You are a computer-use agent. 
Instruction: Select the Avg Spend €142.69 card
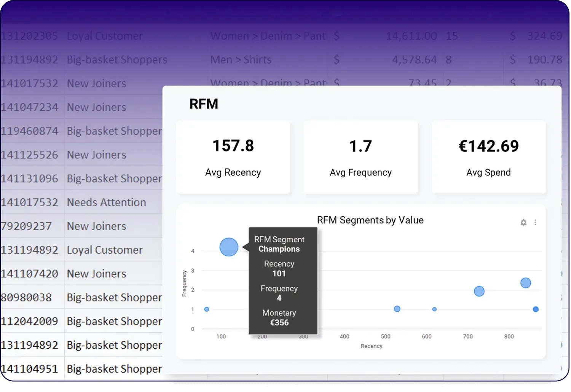[488, 157]
